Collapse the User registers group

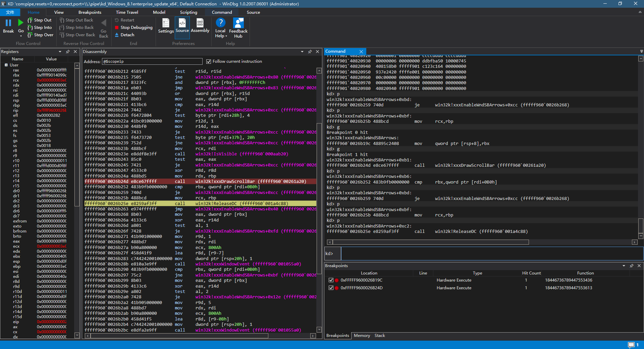click(x=6, y=65)
